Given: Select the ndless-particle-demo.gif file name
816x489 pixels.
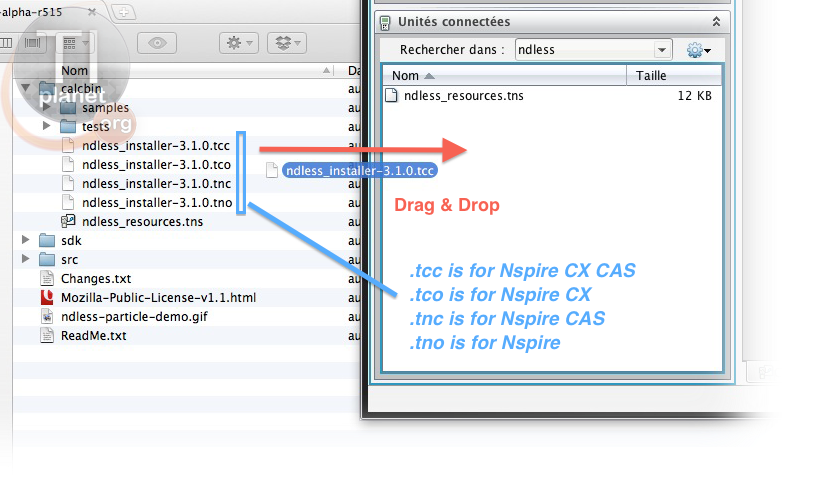Looking at the screenshot, I should tap(134, 316).
